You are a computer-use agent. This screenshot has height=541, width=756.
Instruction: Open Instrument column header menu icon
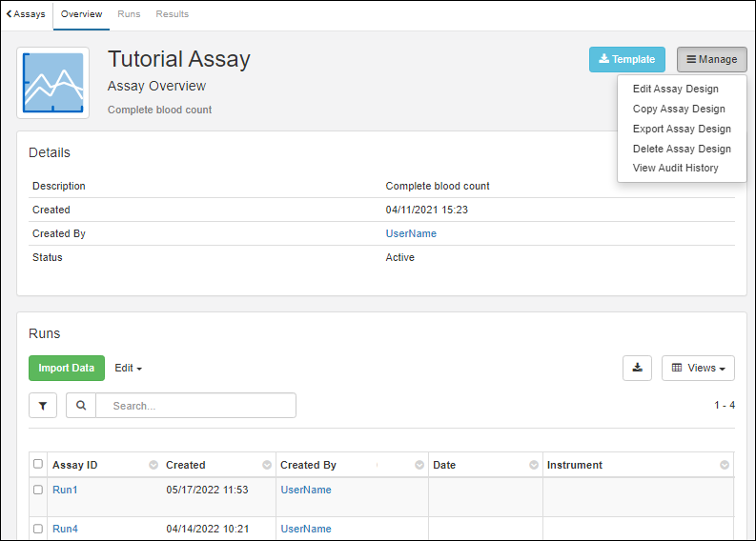[725, 465]
